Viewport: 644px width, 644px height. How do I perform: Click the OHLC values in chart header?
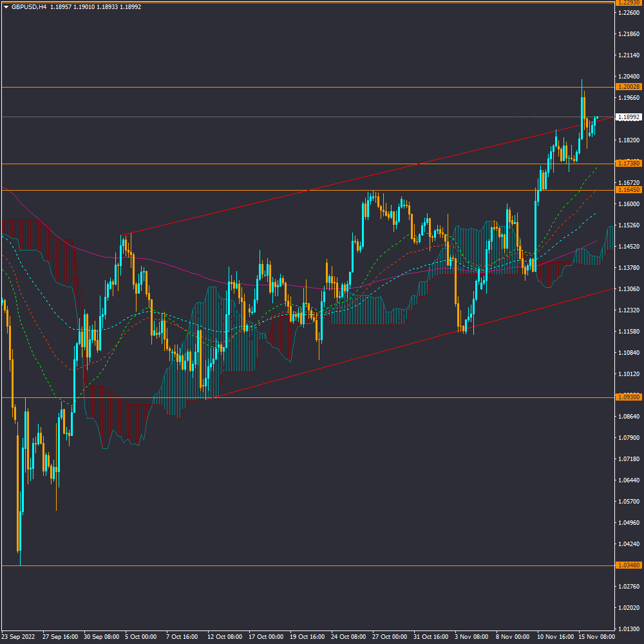(95, 6)
